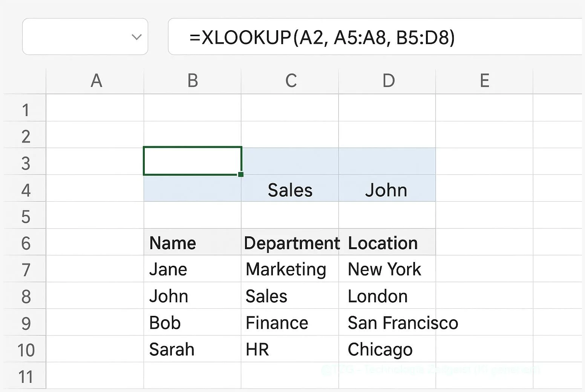Click the Marketing cell
Image resolution: width=585 pixels, height=392 pixels.
click(x=290, y=269)
